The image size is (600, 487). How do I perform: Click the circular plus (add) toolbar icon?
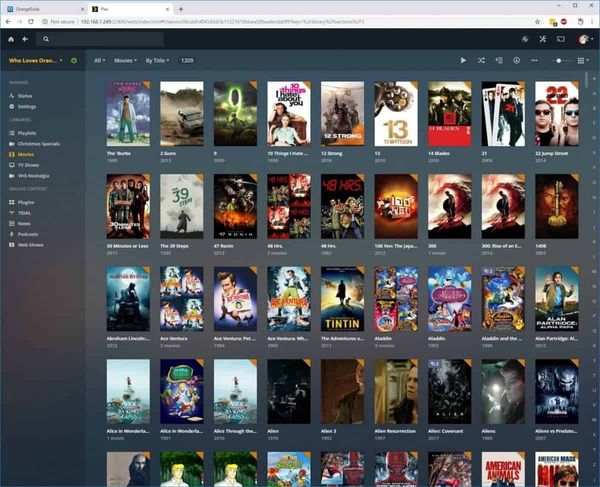517,60
